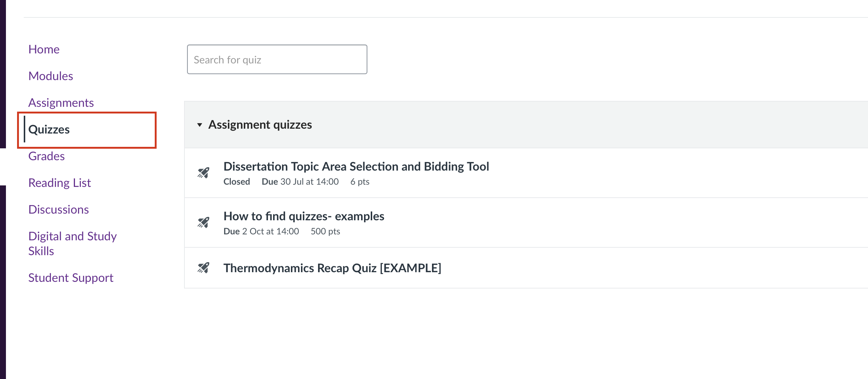The width and height of the screenshot is (868, 379).
Task: Open the Home course page
Action: (x=44, y=49)
